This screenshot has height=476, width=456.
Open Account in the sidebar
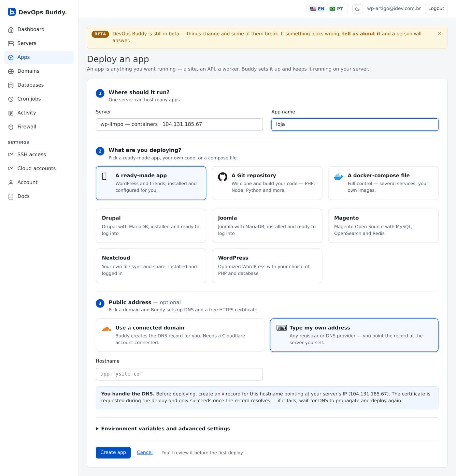pos(39,182)
